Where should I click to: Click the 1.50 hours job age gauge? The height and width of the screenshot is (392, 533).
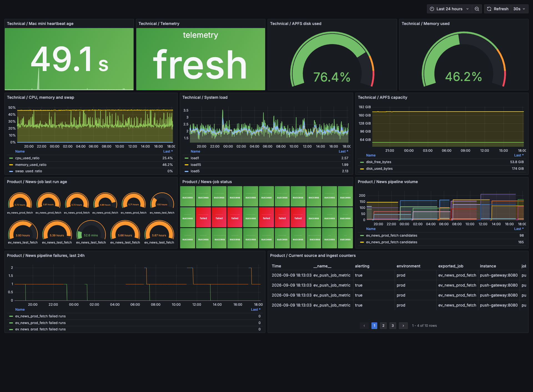tap(162, 201)
